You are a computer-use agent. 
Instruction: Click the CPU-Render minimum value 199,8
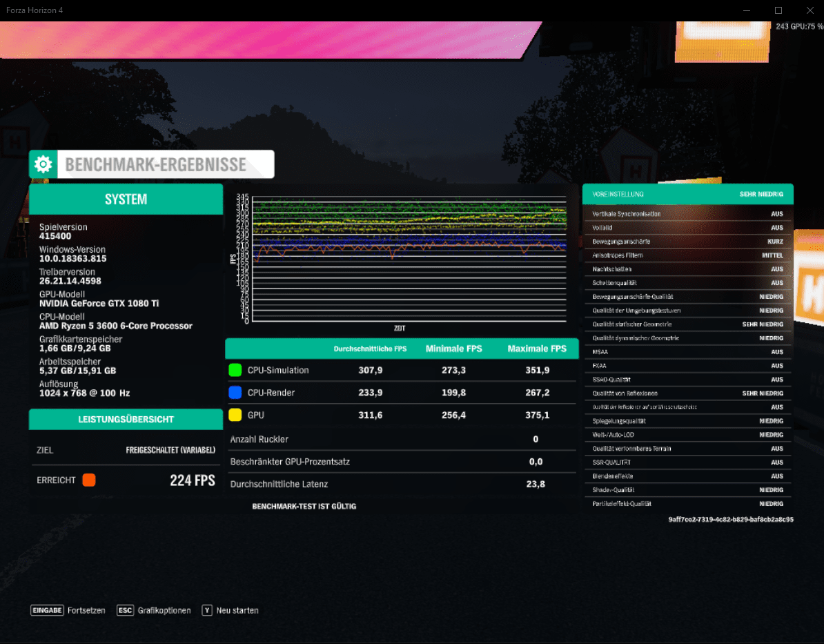pos(453,393)
